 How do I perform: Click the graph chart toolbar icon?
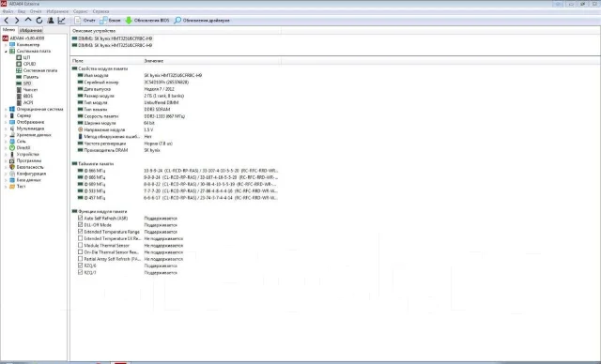(61, 21)
